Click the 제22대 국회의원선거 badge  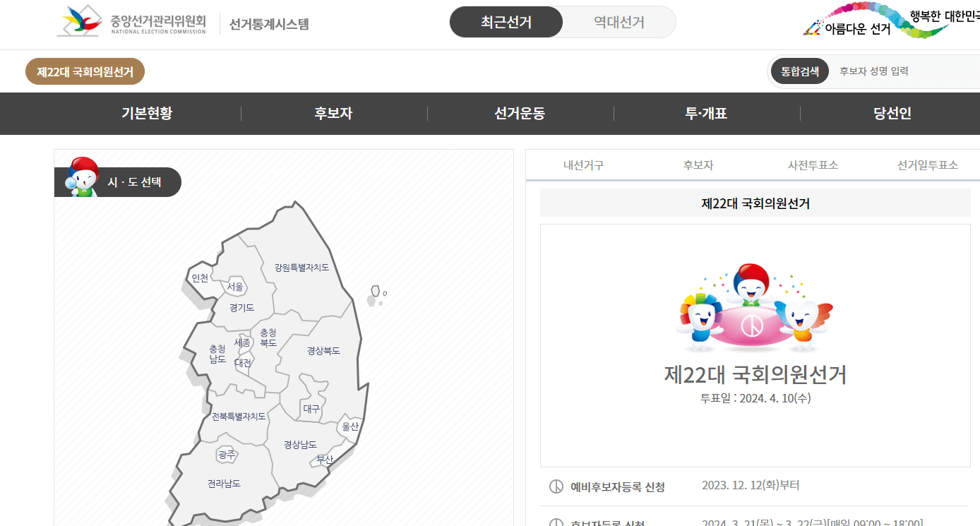85,71
